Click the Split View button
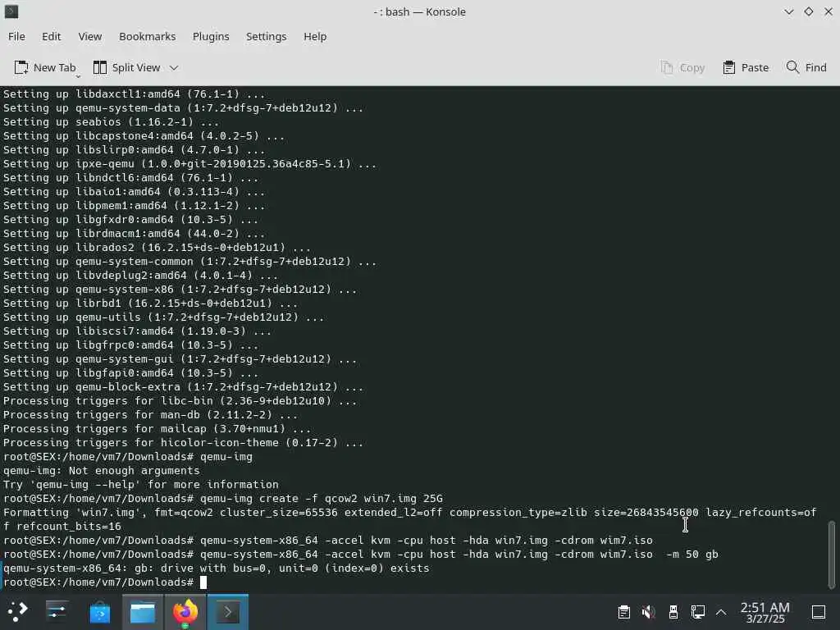 [x=127, y=67]
